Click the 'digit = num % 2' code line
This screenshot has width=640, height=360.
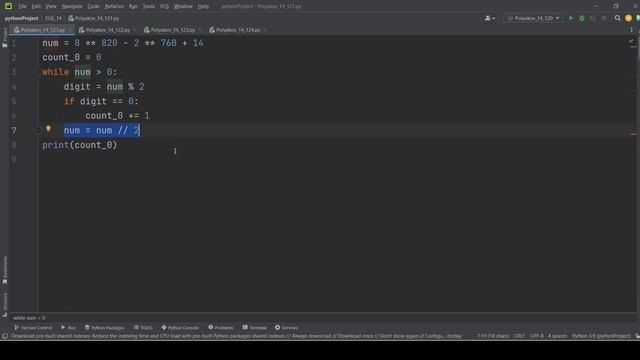coord(104,87)
